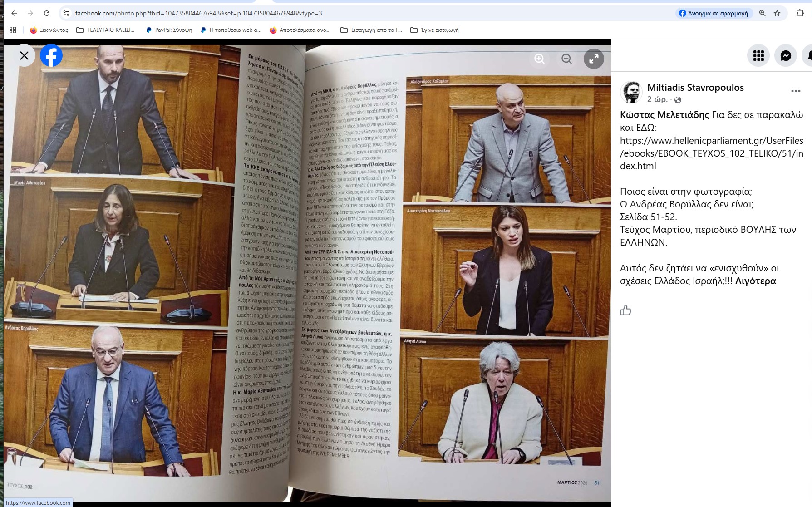
Task: Open Miltiadis Stavropoulos profile name
Action: [x=695, y=87]
